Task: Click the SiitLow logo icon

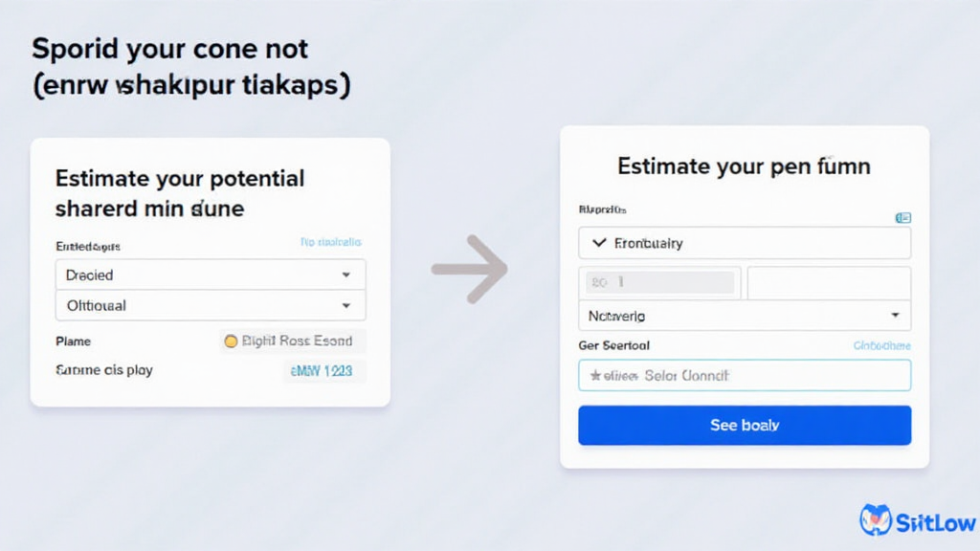Action: coord(876,520)
